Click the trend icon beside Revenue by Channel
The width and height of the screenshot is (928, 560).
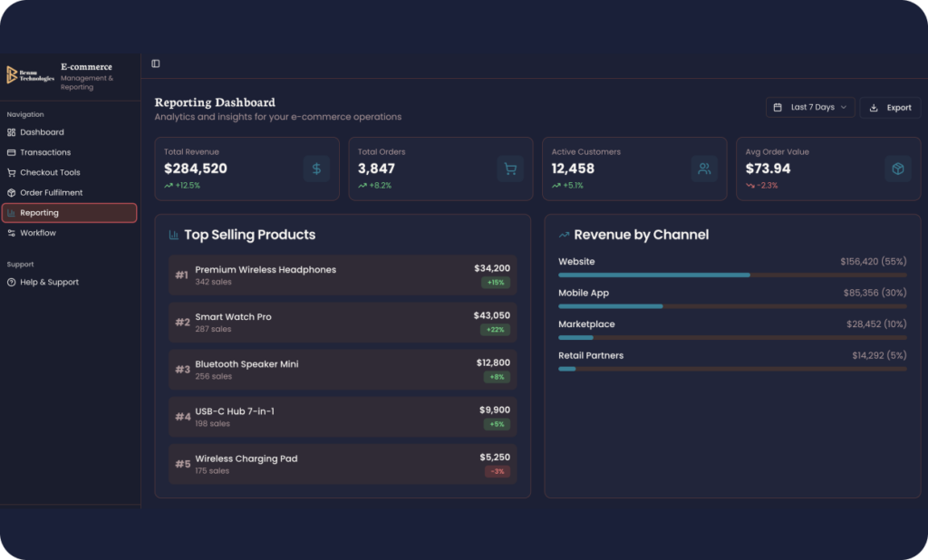(564, 235)
